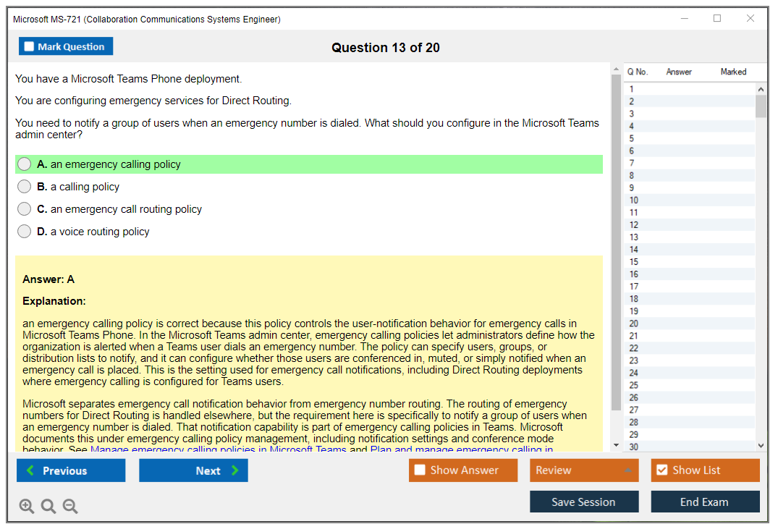Open Plan and manage emergency calling link
The height and width of the screenshot is (532, 778).
coord(462,449)
